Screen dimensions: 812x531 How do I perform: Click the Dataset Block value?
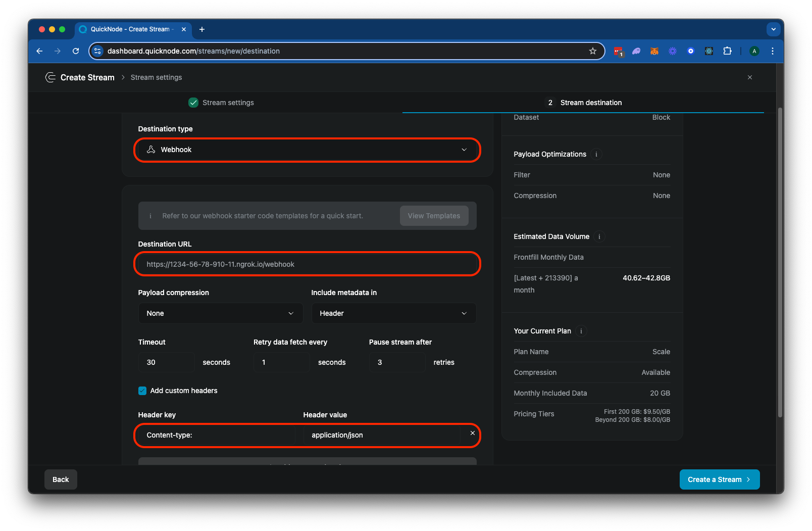tap(661, 117)
